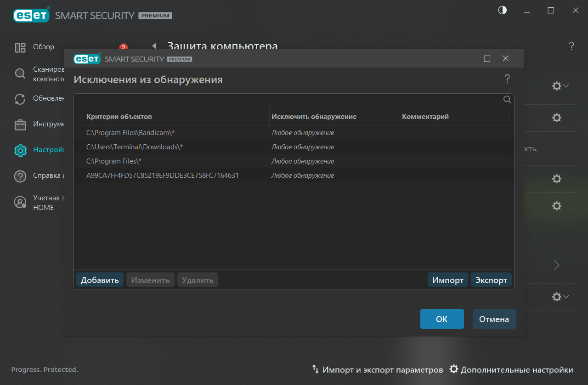
Task: Click the help and support sidebar icon
Action: pos(20,176)
